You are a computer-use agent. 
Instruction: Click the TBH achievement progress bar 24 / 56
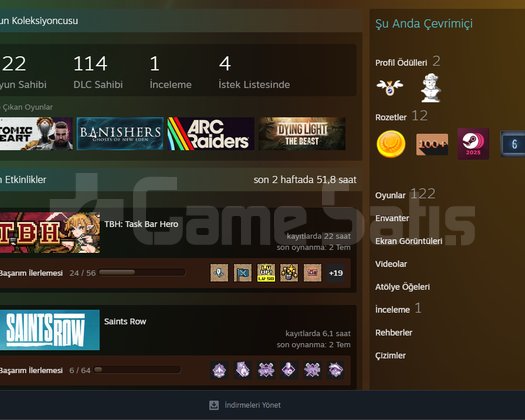coord(142,272)
